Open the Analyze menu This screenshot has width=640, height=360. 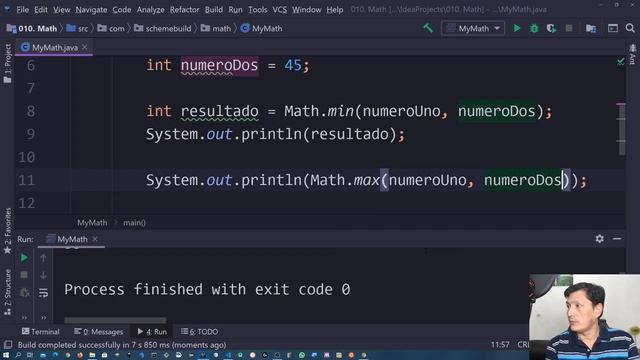click(x=150, y=9)
